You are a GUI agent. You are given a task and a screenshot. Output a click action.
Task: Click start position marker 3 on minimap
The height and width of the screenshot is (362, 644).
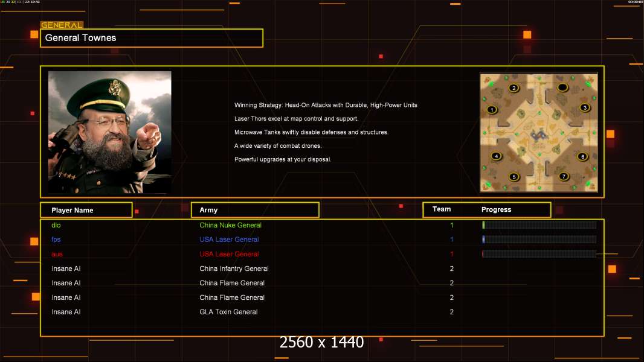point(584,107)
